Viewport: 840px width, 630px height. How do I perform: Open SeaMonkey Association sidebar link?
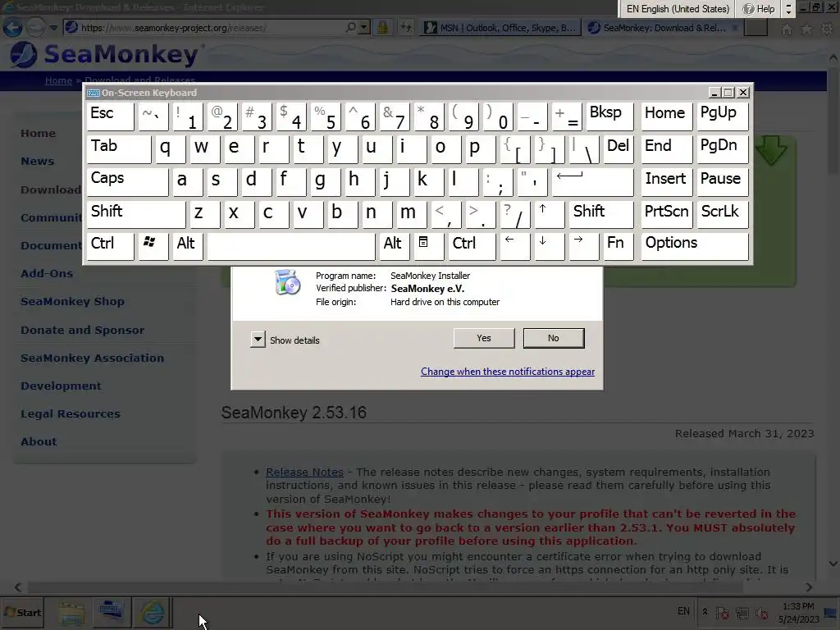tap(92, 358)
